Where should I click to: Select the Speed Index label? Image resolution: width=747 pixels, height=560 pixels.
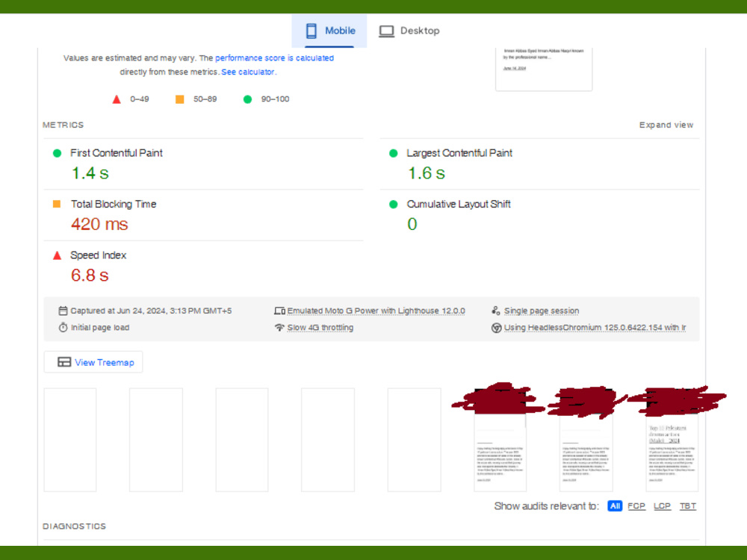(98, 255)
